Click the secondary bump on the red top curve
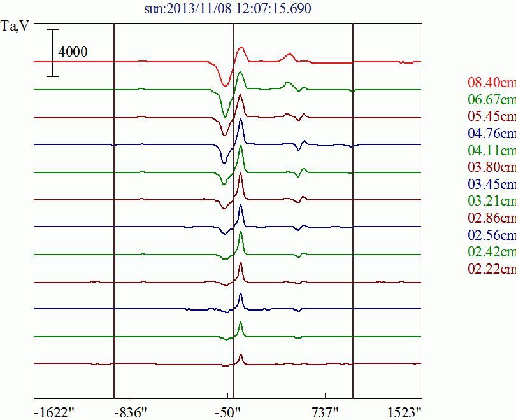 [x=289, y=57]
